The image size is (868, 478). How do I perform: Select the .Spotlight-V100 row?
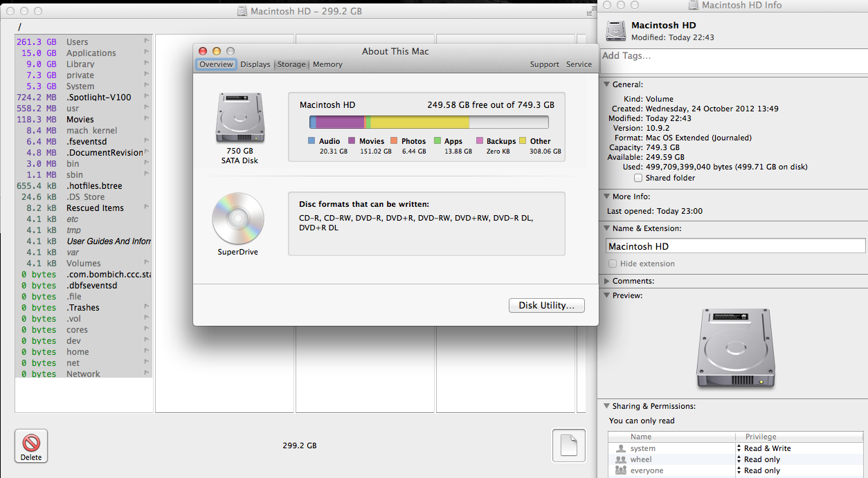click(x=84, y=97)
